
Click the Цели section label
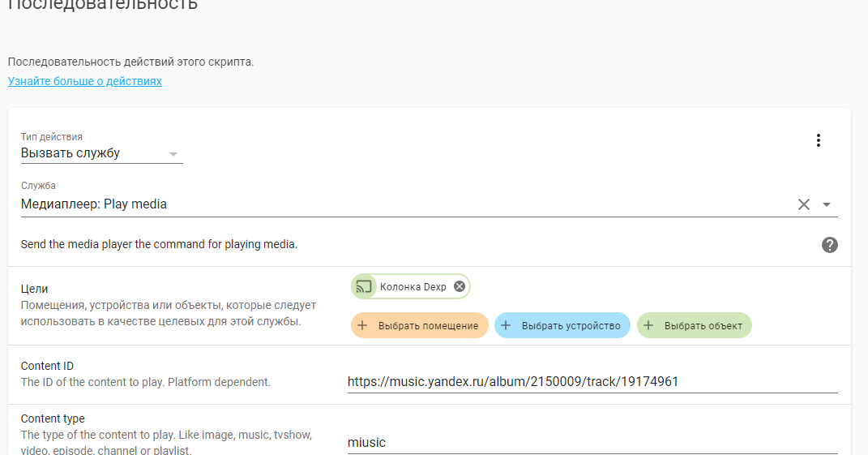click(34, 289)
